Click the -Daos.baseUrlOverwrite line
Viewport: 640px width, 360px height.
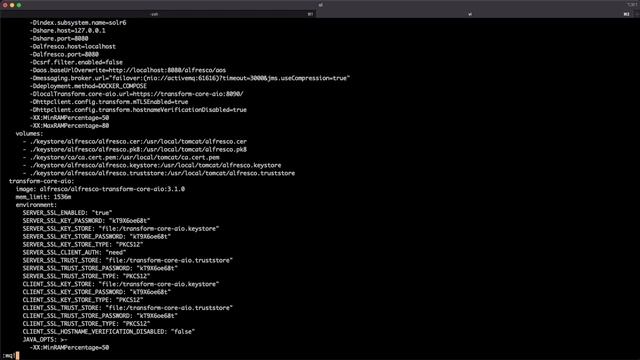[x=128, y=70]
